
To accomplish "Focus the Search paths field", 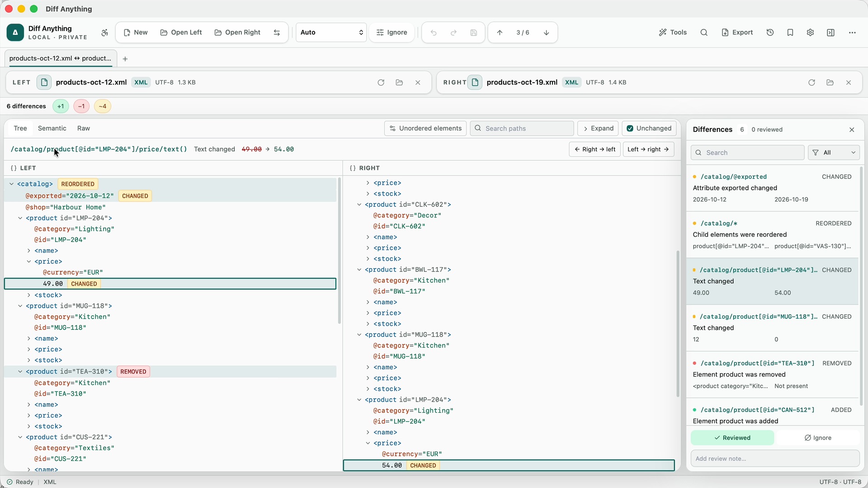I will click(522, 128).
